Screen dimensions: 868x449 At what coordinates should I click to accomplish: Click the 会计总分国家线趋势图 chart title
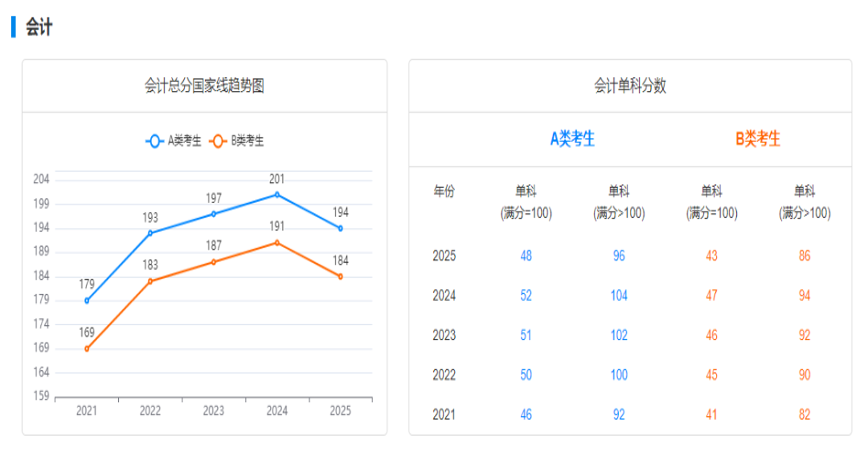204,85
